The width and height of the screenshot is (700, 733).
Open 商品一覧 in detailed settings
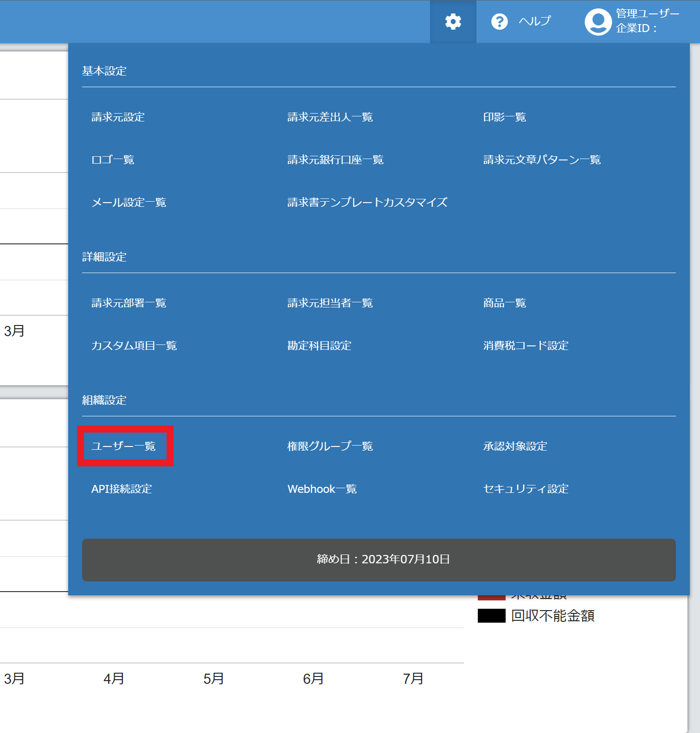point(504,303)
